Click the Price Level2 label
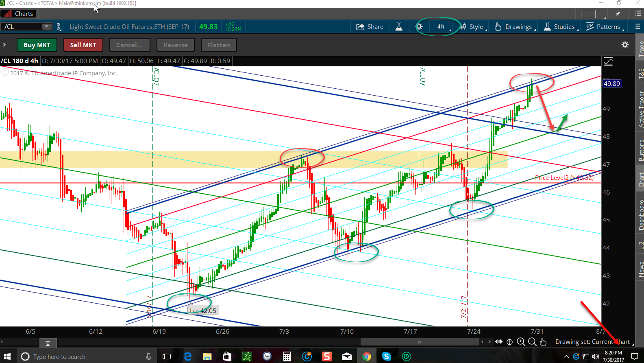644x363 pixels. (x=564, y=177)
